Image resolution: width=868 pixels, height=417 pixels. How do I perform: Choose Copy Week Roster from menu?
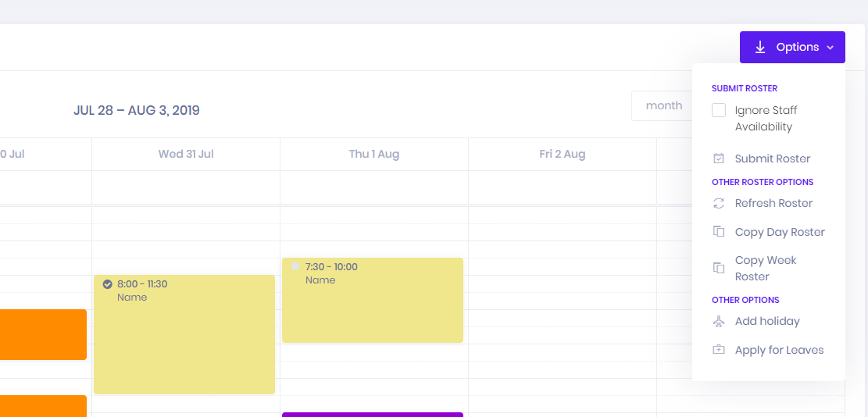(x=765, y=268)
